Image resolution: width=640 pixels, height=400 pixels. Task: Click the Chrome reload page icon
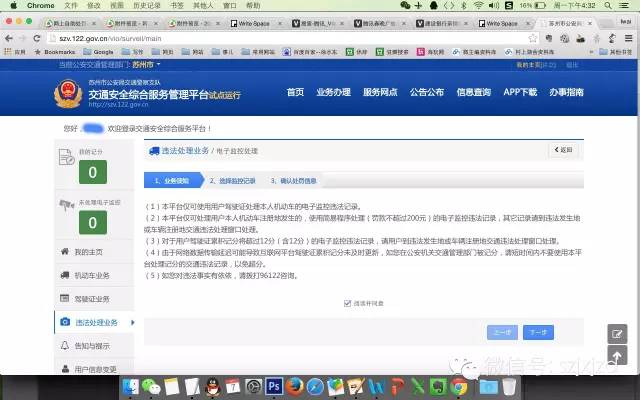coord(37,38)
